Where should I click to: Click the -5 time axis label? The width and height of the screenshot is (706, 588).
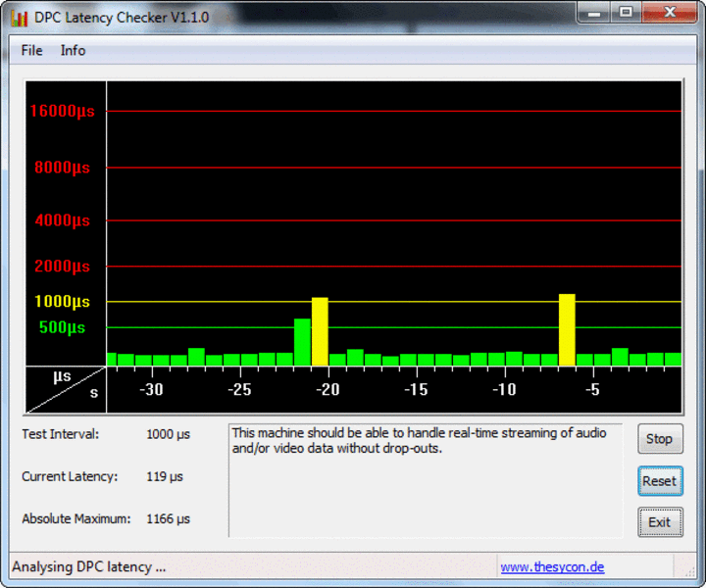click(592, 389)
